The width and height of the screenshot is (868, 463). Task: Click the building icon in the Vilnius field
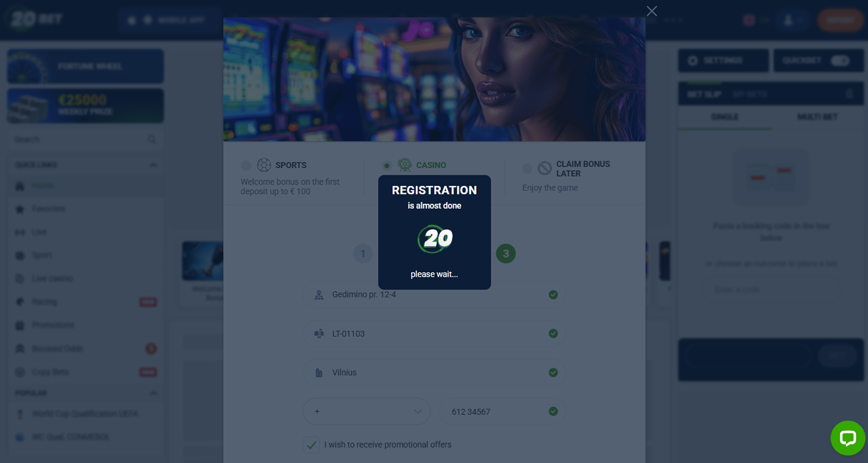click(x=319, y=373)
